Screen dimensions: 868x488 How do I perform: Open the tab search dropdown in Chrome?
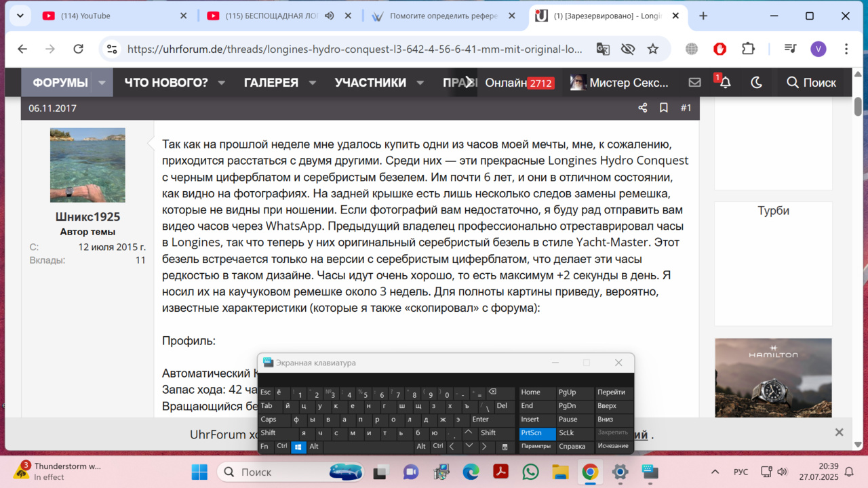20,16
